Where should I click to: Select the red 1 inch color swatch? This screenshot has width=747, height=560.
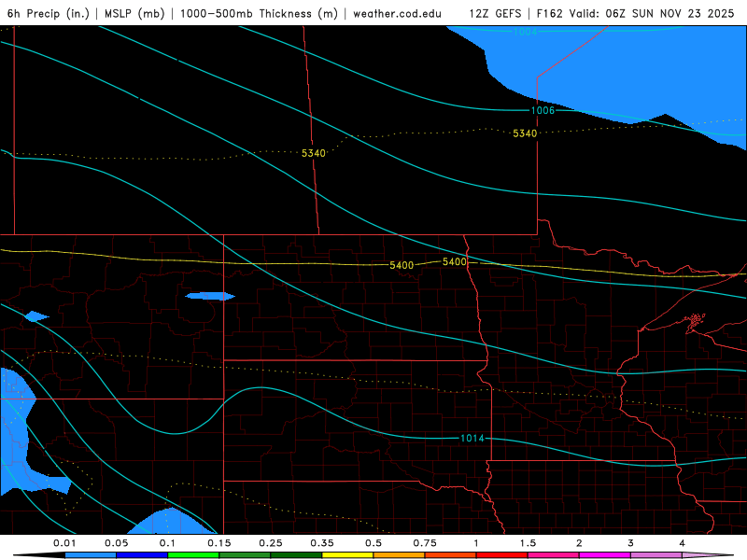pos(502,555)
